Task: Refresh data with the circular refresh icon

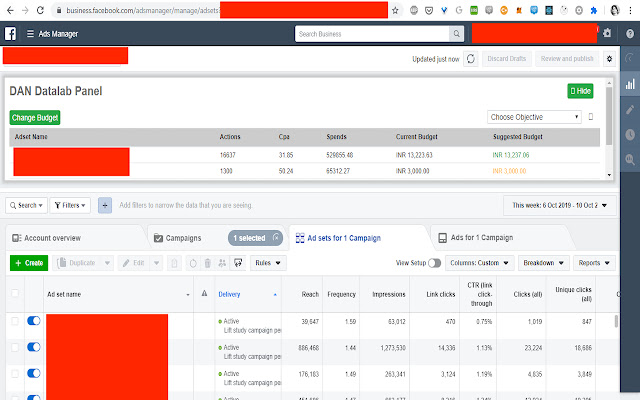Action: (471, 59)
